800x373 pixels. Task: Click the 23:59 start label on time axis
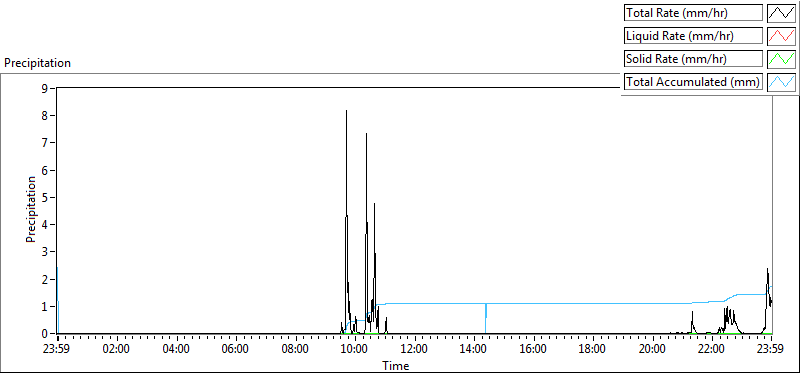pyautogui.click(x=58, y=349)
